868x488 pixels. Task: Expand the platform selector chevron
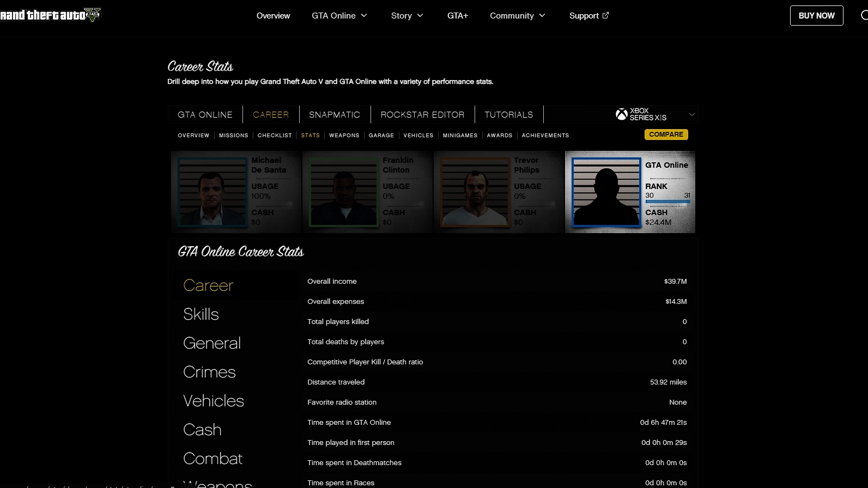coord(691,114)
